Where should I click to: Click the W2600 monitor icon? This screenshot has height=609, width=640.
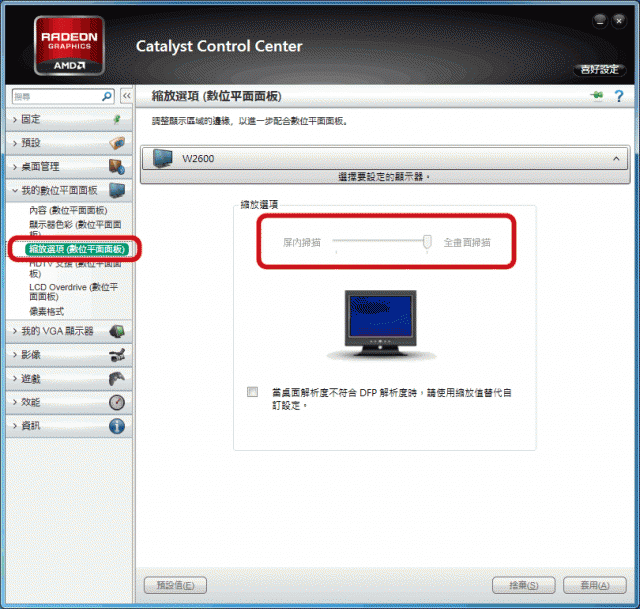(162, 158)
